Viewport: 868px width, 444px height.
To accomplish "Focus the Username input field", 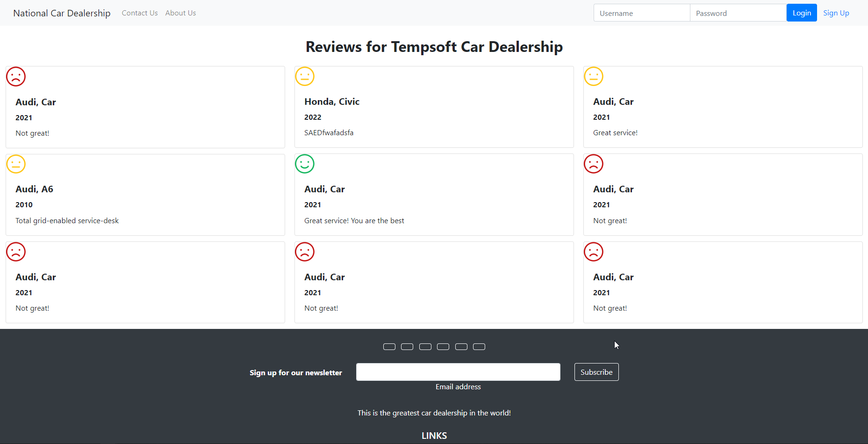I will click(x=642, y=13).
